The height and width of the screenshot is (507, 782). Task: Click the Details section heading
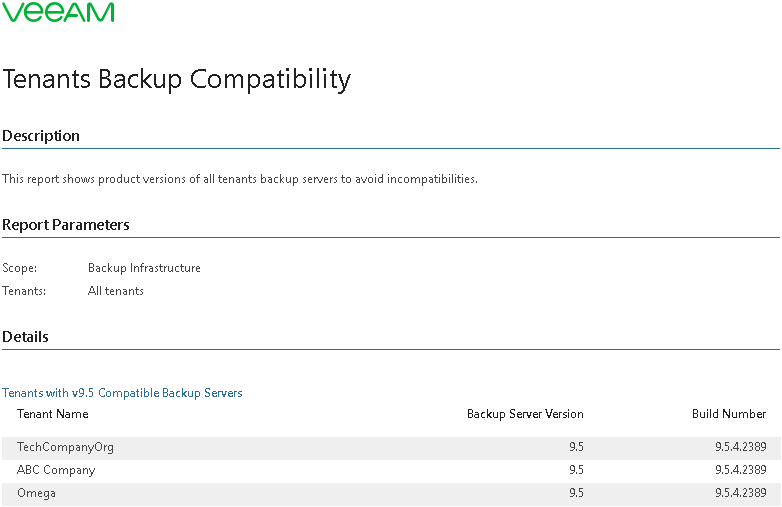[x=25, y=337]
